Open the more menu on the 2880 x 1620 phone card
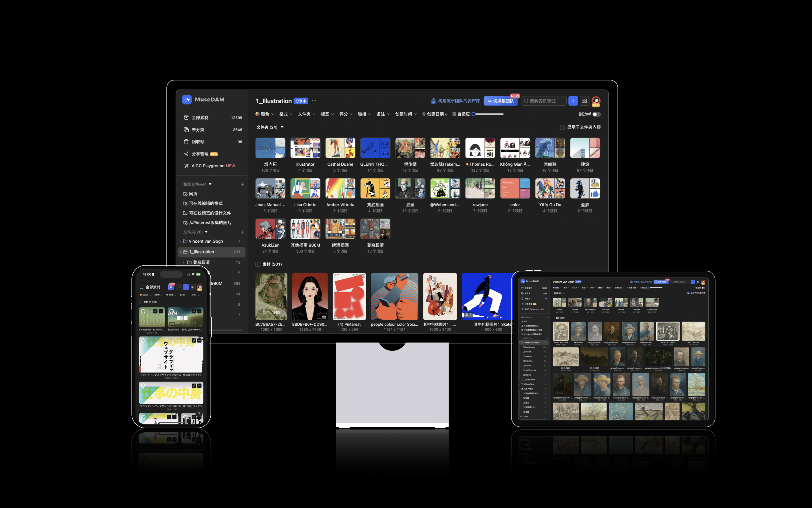 click(x=199, y=340)
